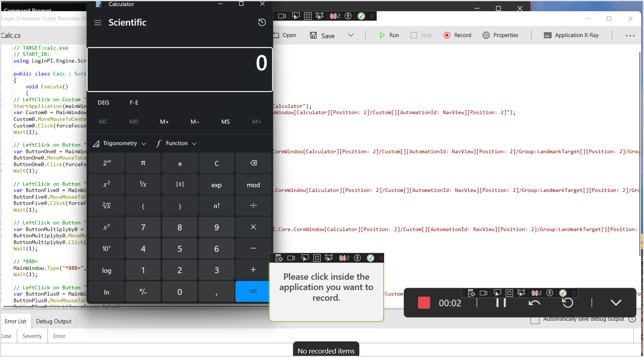This screenshot has height=357, width=644.
Task: Open the script Properties gear
Action: 500,35
